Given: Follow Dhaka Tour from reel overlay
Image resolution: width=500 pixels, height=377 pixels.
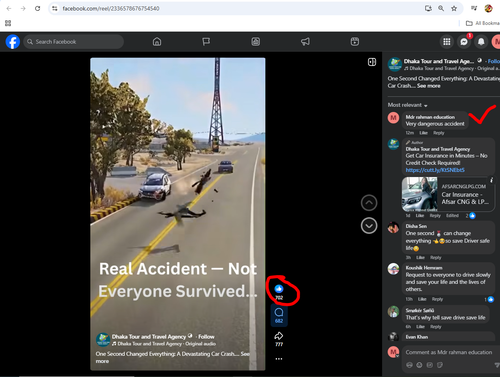Looking at the screenshot, I should [x=206, y=337].
